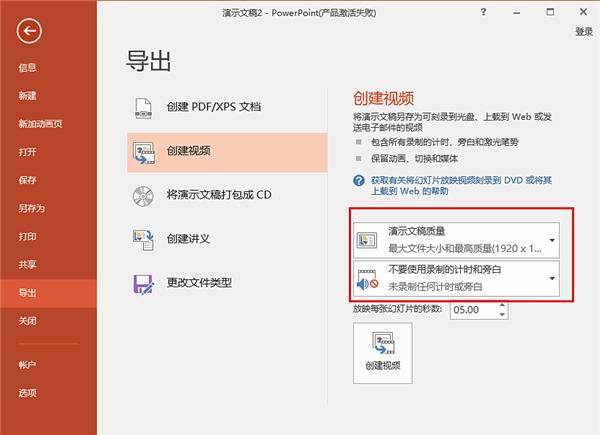The height and width of the screenshot is (435, 600).
Task: Click the presentation quality slide icon
Action: click(x=367, y=240)
